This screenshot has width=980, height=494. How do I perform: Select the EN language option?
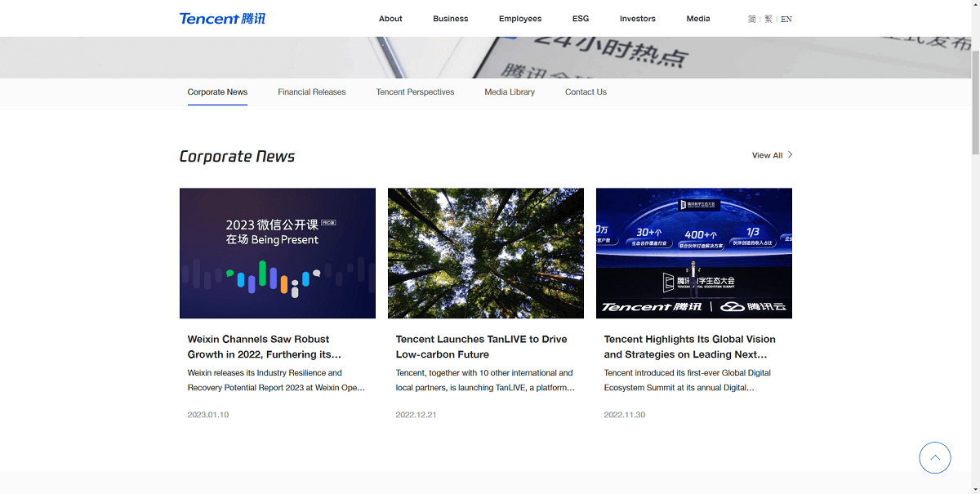point(786,18)
